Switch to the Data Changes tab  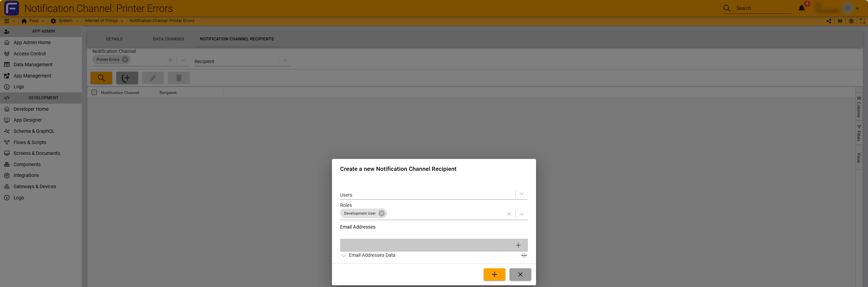[168, 39]
